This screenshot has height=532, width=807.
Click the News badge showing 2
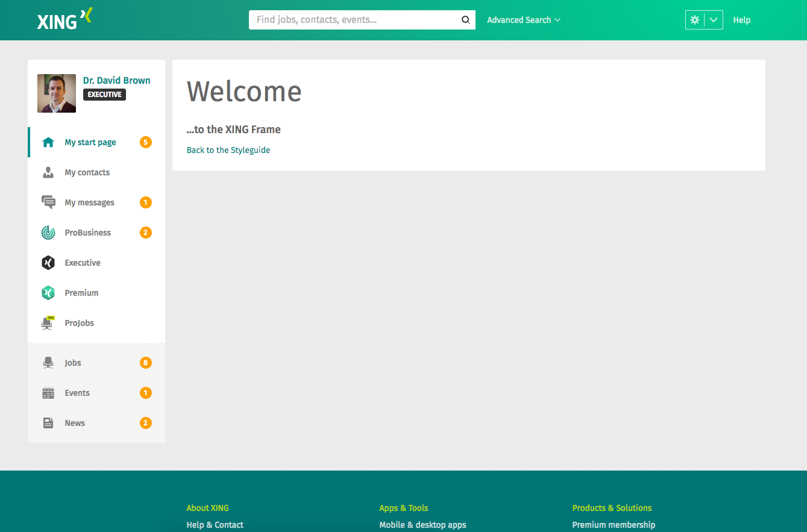click(146, 423)
